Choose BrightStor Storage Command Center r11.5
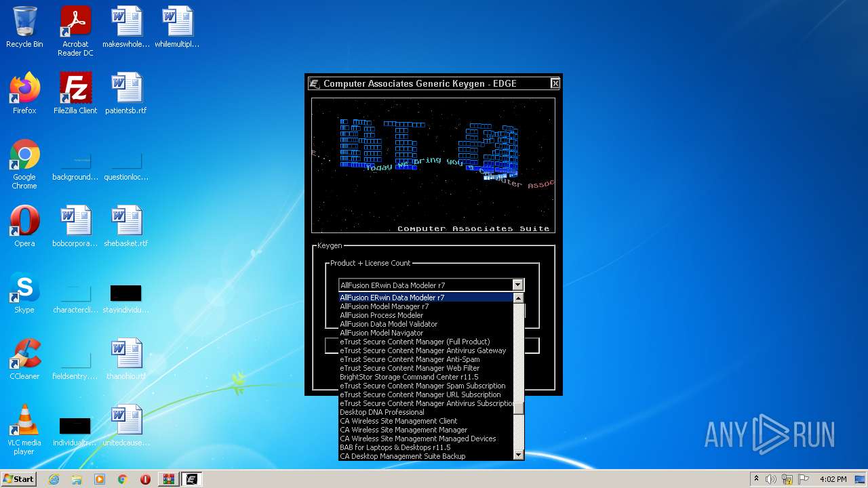Image resolution: width=868 pixels, height=488 pixels. pyautogui.click(x=426, y=377)
